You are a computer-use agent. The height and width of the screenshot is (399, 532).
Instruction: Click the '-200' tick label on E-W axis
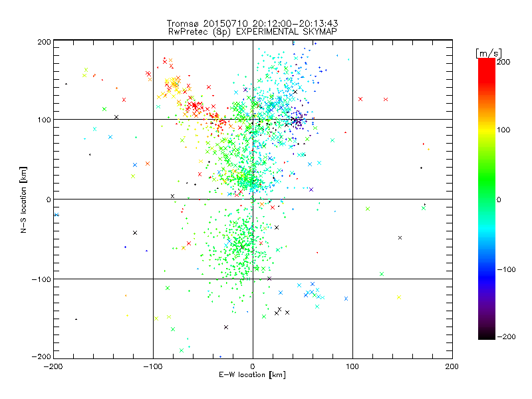pyautogui.click(x=53, y=366)
